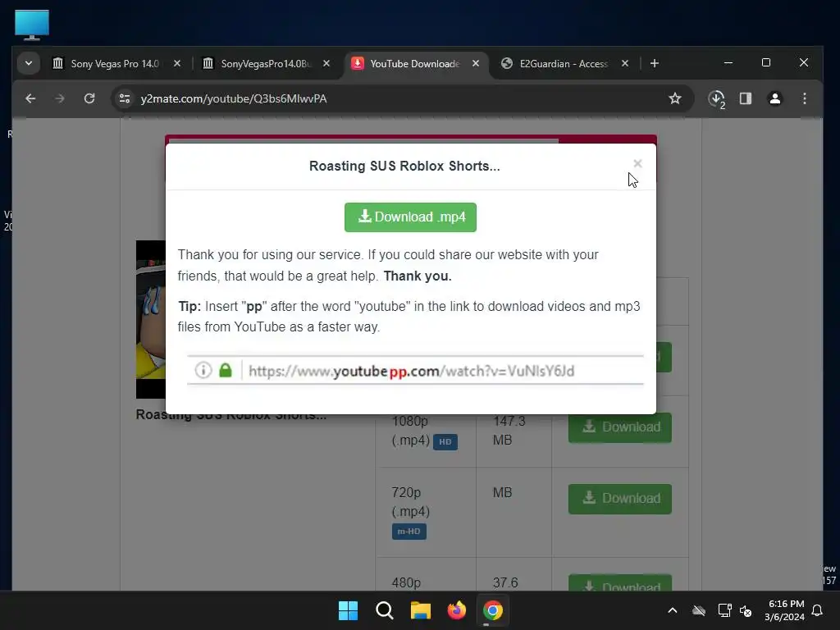The image size is (840, 630).
Task: Switch to the E2Guardian - Access tab
Action: tap(564, 63)
